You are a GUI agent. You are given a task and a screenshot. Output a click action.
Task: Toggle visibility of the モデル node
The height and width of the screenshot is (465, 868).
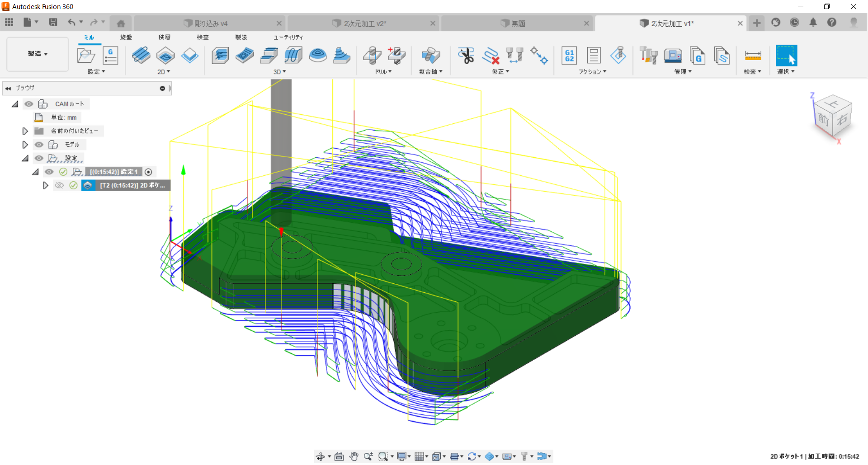tap(39, 145)
